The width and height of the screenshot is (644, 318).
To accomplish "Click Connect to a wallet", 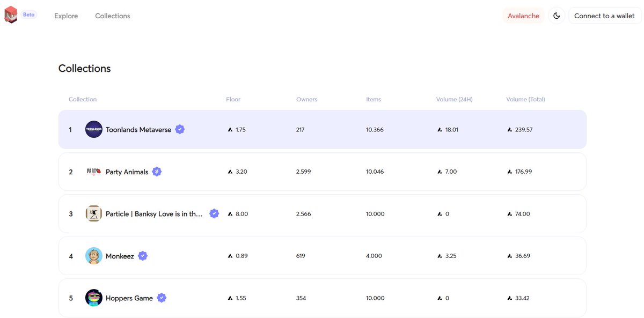I will point(604,16).
